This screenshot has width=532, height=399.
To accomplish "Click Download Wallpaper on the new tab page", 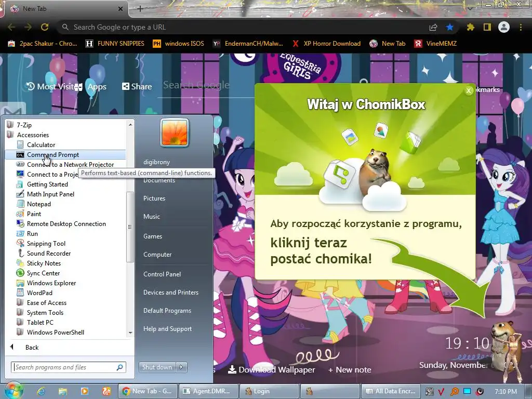I will click(x=271, y=370).
